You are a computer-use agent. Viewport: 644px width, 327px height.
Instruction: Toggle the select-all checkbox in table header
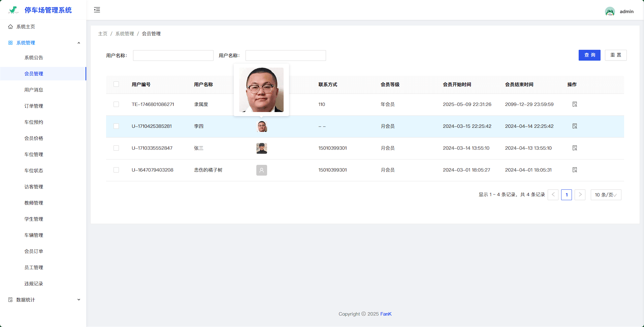tap(116, 84)
